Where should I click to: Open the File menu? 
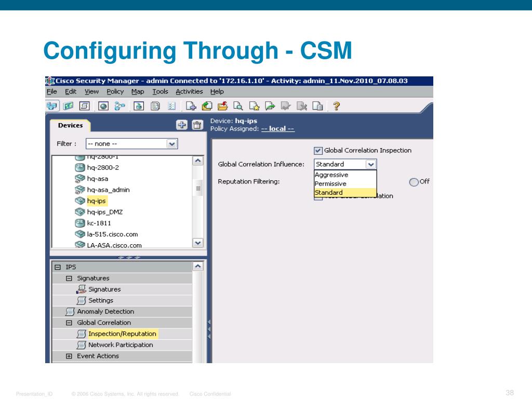(52, 91)
